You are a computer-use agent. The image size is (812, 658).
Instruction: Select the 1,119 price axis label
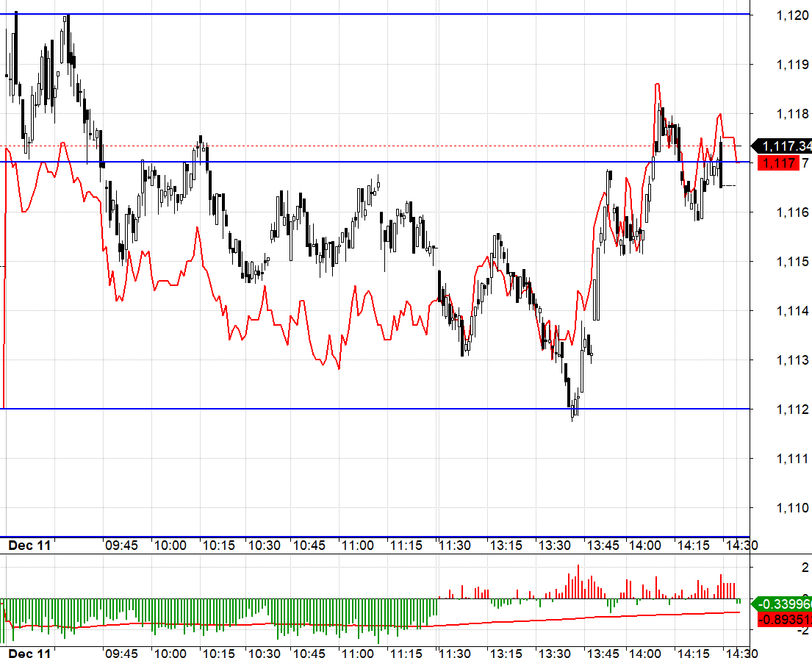click(x=792, y=64)
